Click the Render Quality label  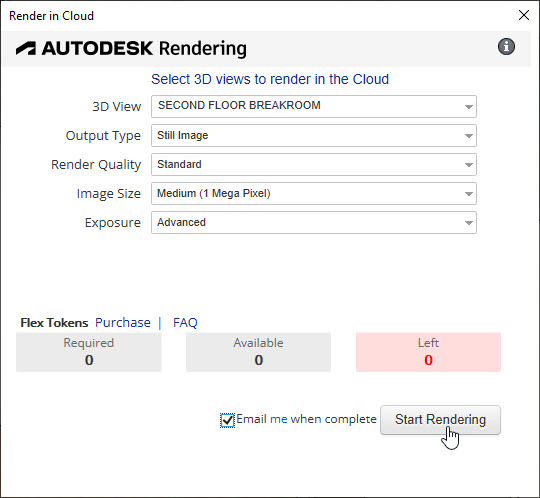click(x=96, y=165)
